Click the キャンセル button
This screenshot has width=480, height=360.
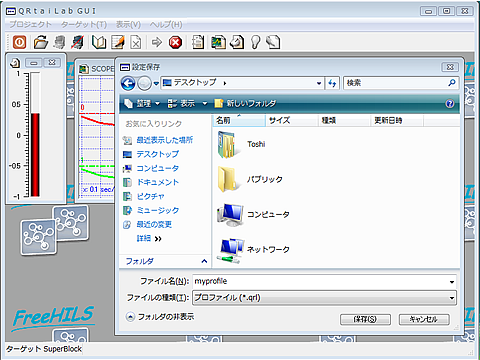(x=424, y=319)
